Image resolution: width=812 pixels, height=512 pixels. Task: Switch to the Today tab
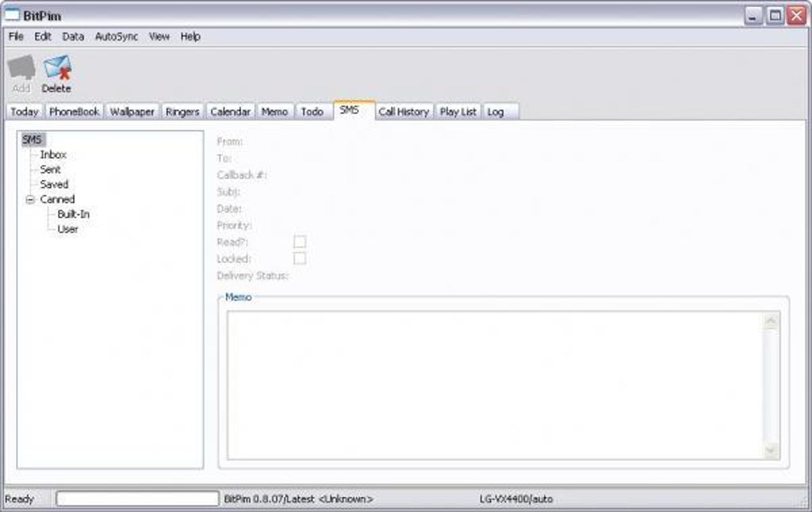(25, 111)
